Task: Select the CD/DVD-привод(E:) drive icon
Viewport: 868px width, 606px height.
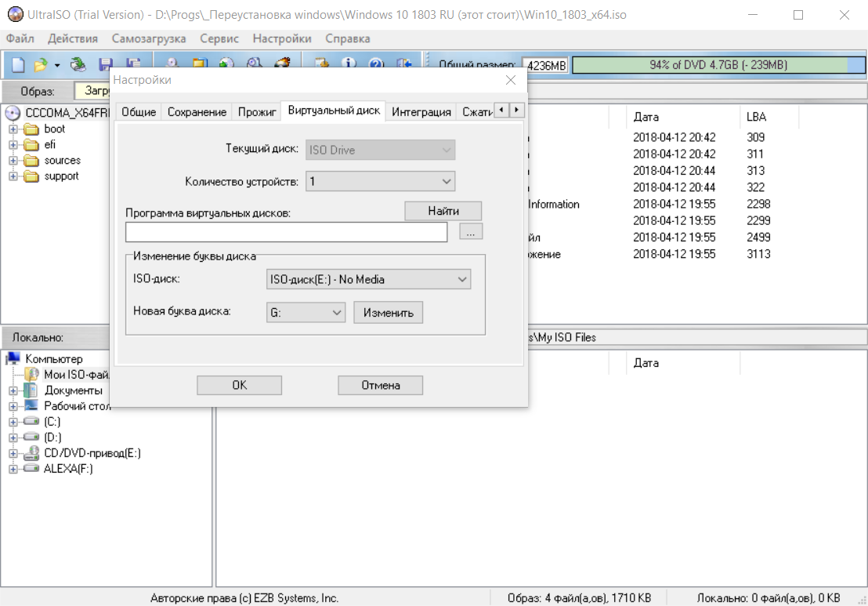Action: [31, 453]
